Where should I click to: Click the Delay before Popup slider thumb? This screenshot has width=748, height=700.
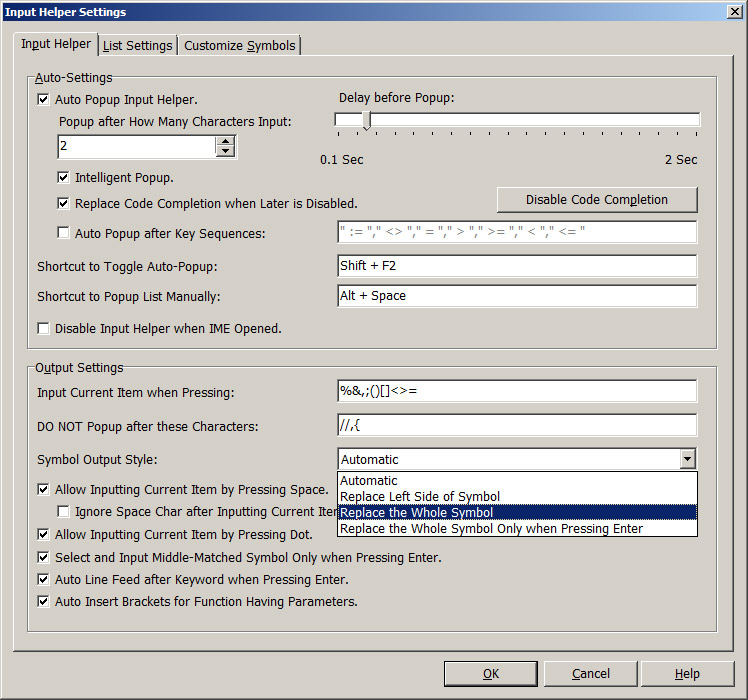pyautogui.click(x=366, y=121)
